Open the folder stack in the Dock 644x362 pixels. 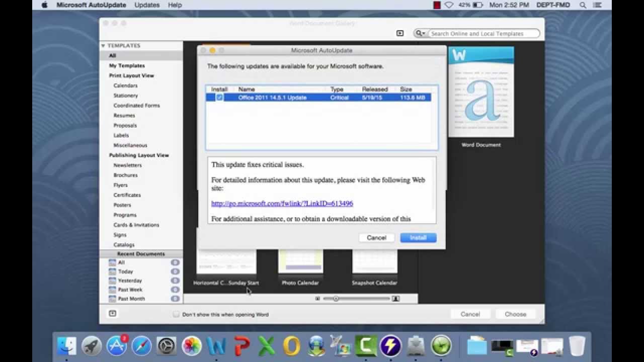pos(476,345)
